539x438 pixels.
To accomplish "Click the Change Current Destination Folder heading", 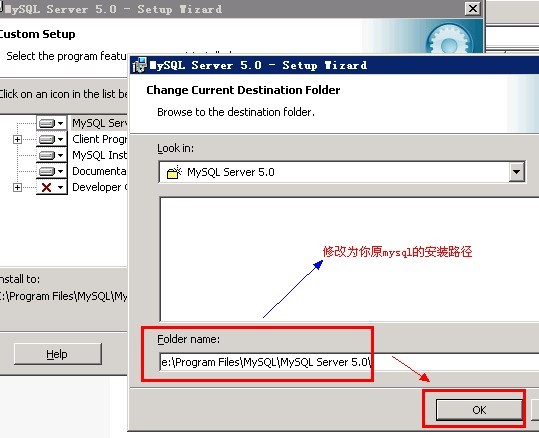I will [243, 90].
